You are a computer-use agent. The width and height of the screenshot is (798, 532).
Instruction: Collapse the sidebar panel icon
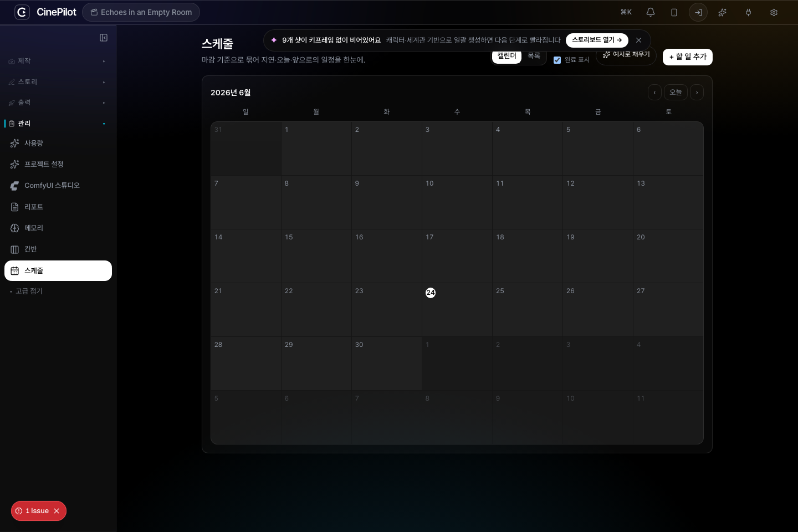coord(104,38)
